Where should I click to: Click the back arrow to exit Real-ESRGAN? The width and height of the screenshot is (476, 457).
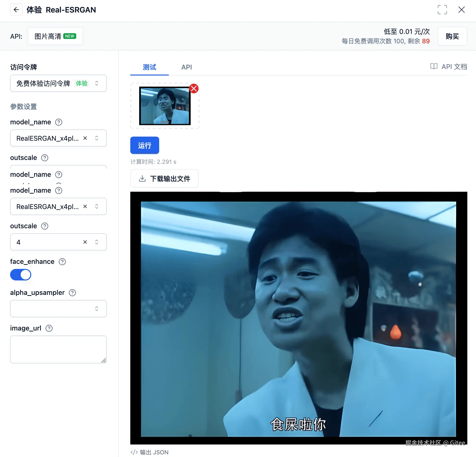click(x=16, y=10)
